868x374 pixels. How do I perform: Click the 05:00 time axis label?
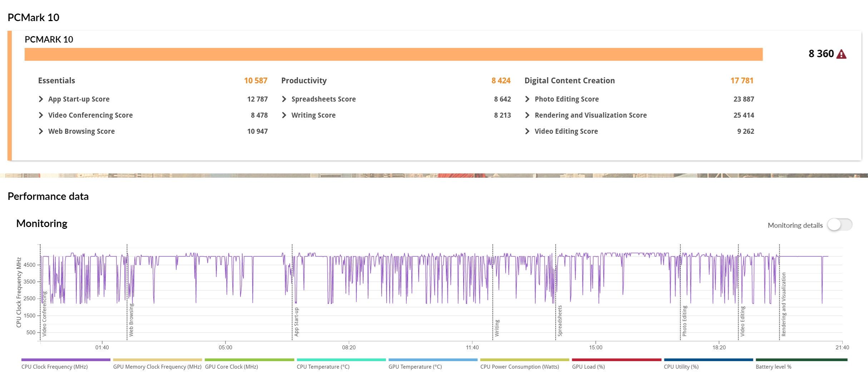[225, 348]
